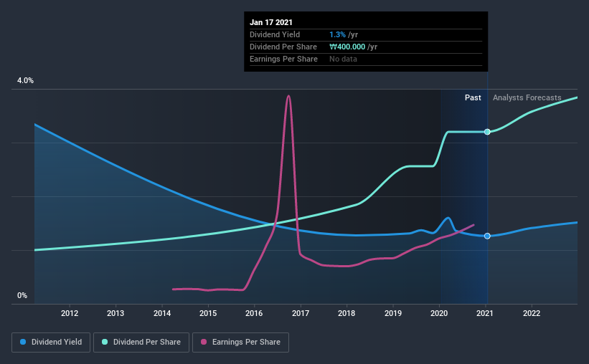The width and height of the screenshot is (589, 364).
Task: Click the 2013 x-axis label
Action: tap(116, 313)
